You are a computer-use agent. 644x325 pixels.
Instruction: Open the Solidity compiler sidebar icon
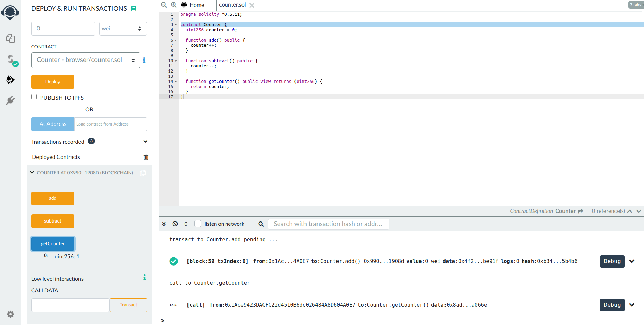[11, 59]
